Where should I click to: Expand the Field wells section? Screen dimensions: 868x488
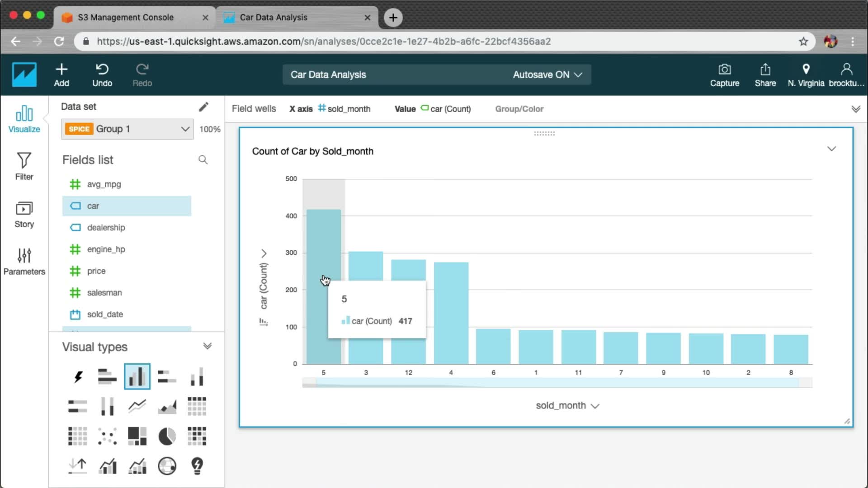855,109
